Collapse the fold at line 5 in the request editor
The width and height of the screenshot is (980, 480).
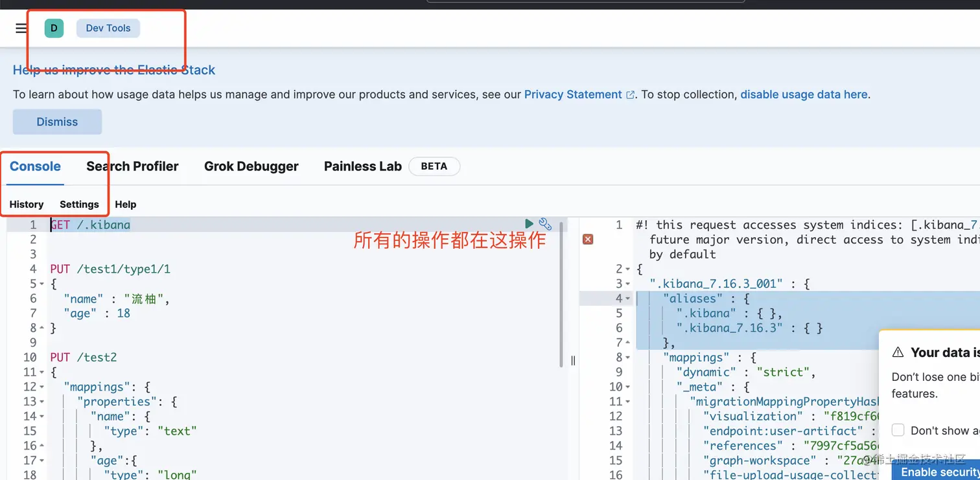tap(42, 284)
